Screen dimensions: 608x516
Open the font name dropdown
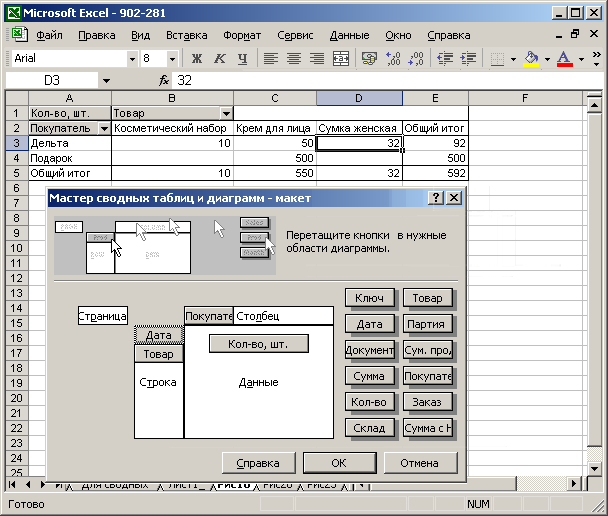coord(133,59)
